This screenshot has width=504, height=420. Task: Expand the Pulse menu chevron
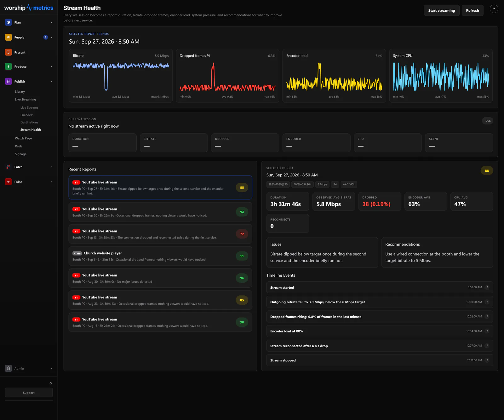tap(52, 182)
